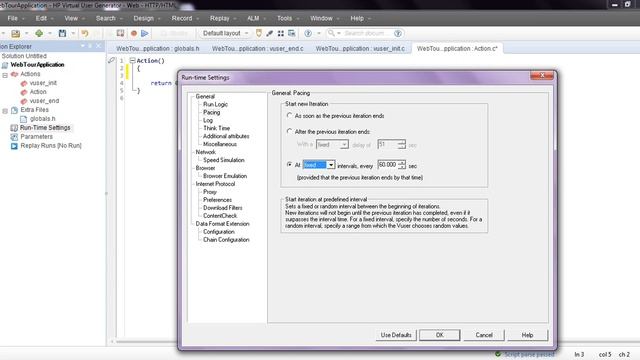Collapse the Extra Files tree node

[5, 111]
